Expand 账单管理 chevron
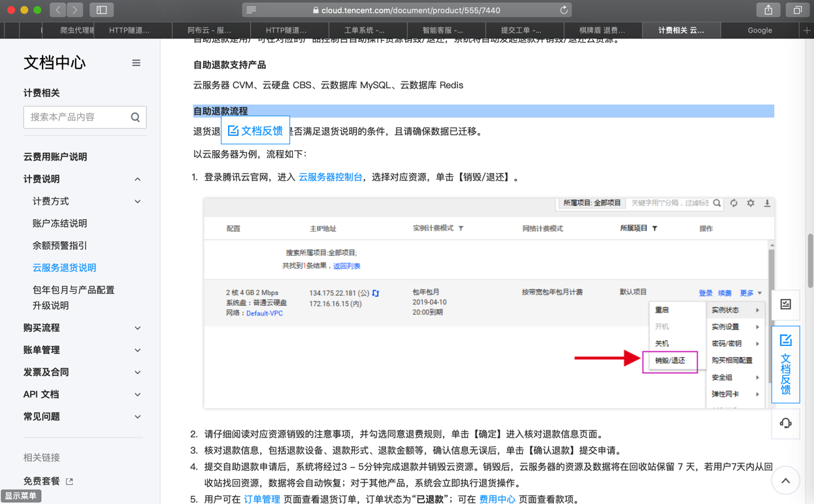This screenshot has width=814, height=504. pos(137,350)
